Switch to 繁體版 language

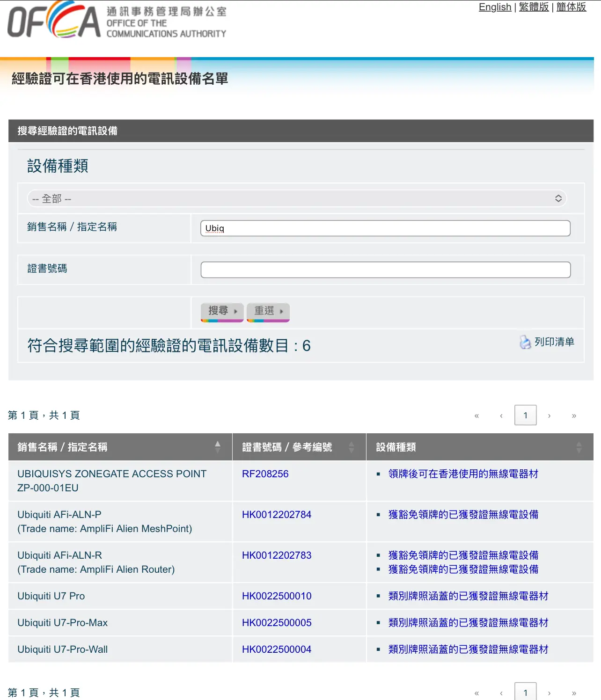click(534, 7)
